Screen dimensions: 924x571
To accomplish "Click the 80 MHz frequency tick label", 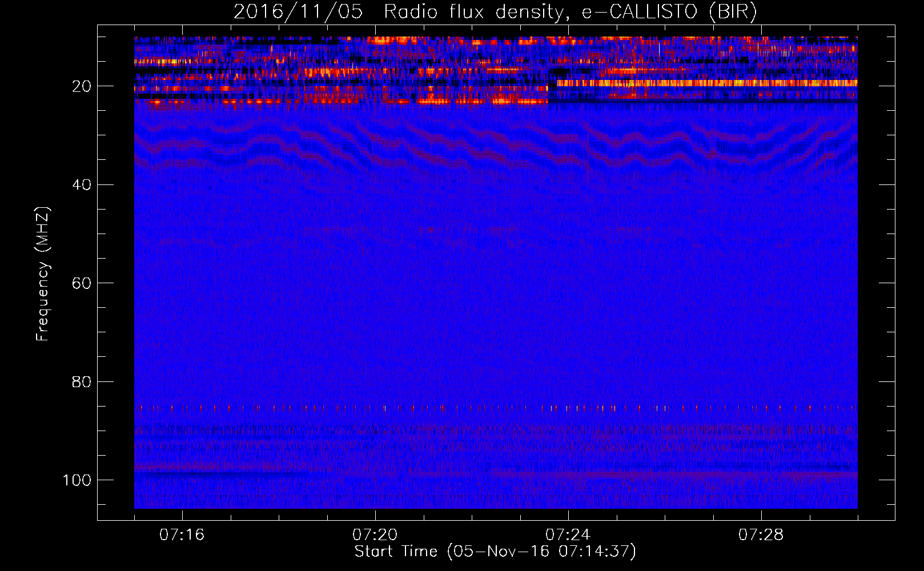I will [x=82, y=381].
